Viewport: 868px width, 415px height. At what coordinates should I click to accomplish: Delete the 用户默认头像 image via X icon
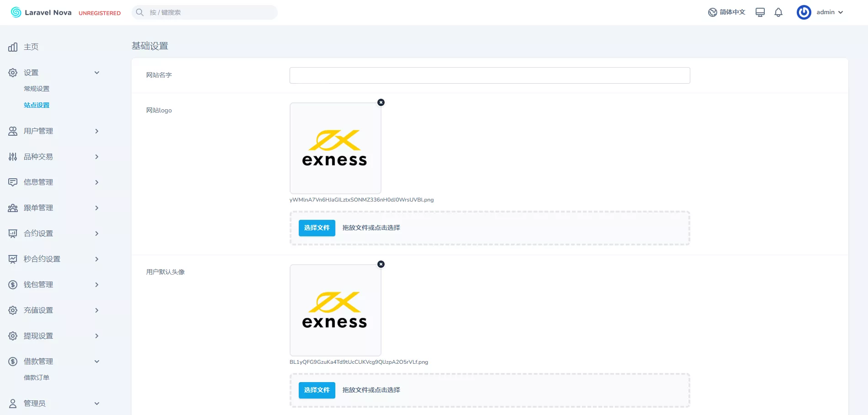381,264
